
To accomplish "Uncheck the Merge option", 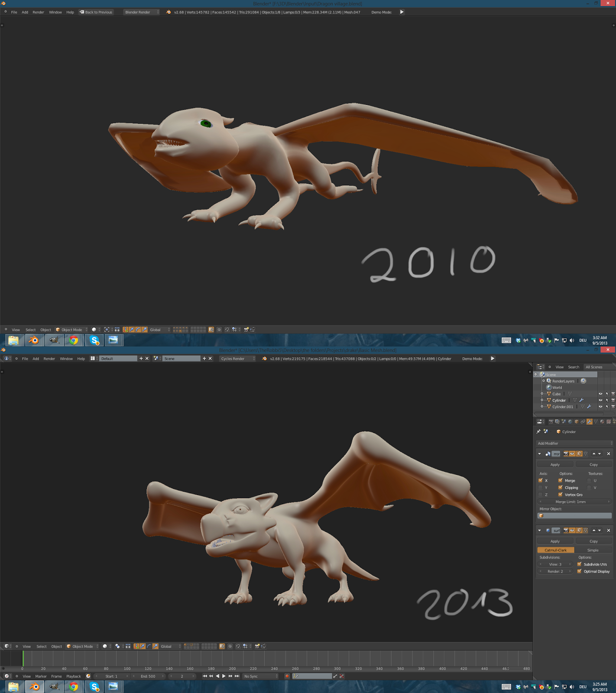I will click(x=560, y=481).
